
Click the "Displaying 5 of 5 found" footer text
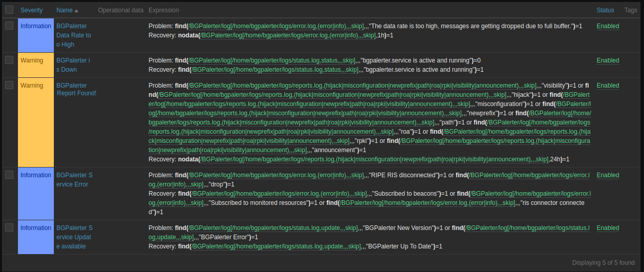coord(603,263)
